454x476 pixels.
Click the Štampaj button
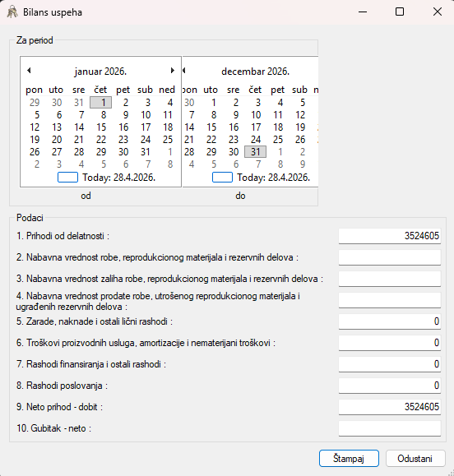point(349,459)
